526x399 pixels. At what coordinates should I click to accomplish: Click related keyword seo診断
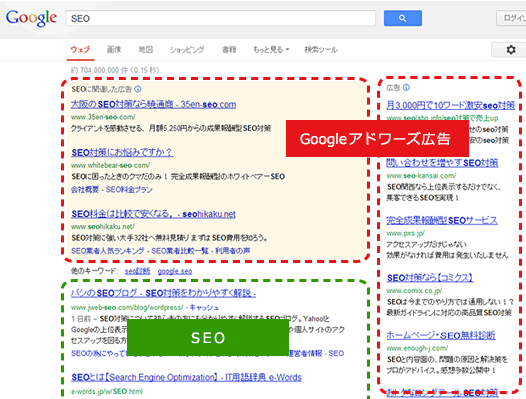point(138,271)
